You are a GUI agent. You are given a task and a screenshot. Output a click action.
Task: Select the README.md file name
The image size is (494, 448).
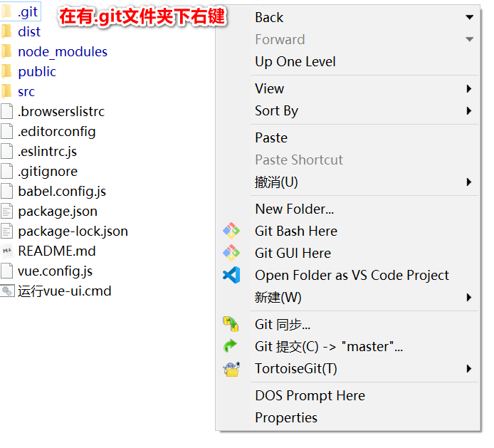(x=57, y=251)
